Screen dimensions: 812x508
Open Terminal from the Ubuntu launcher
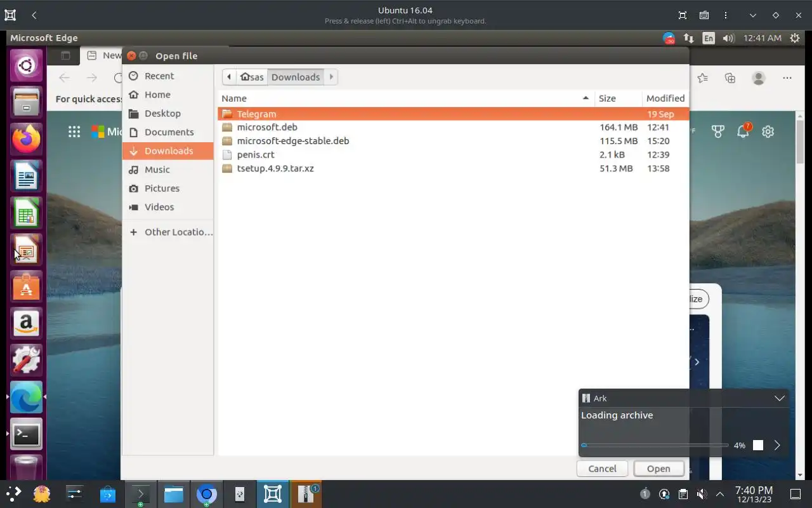pyautogui.click(x=26, y=435)
